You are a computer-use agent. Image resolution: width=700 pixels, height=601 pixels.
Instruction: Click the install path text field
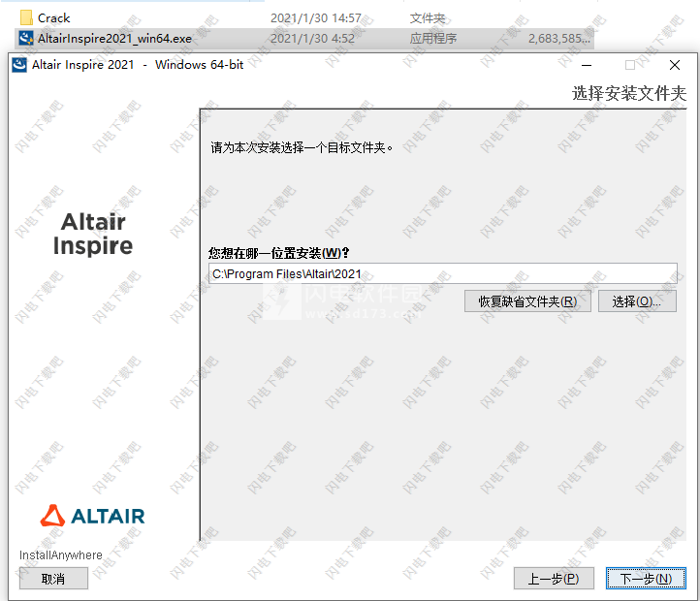tap(442, 273)
